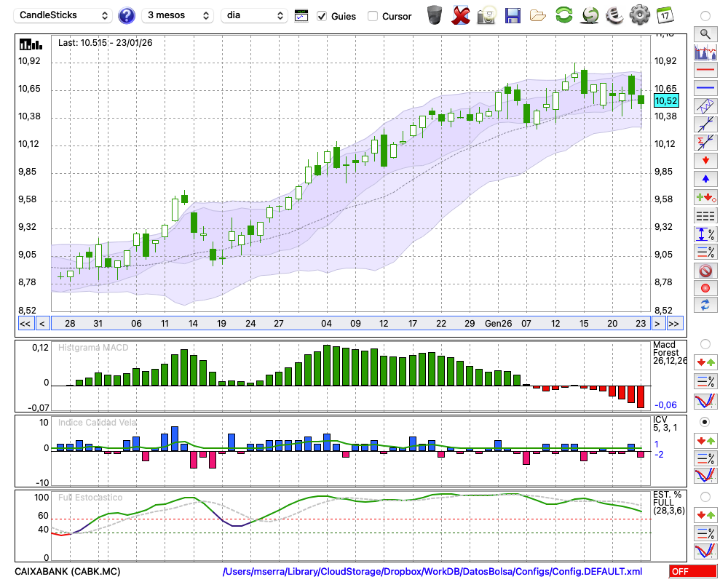Click the blue area chart overlay icon

pos(705,52)
